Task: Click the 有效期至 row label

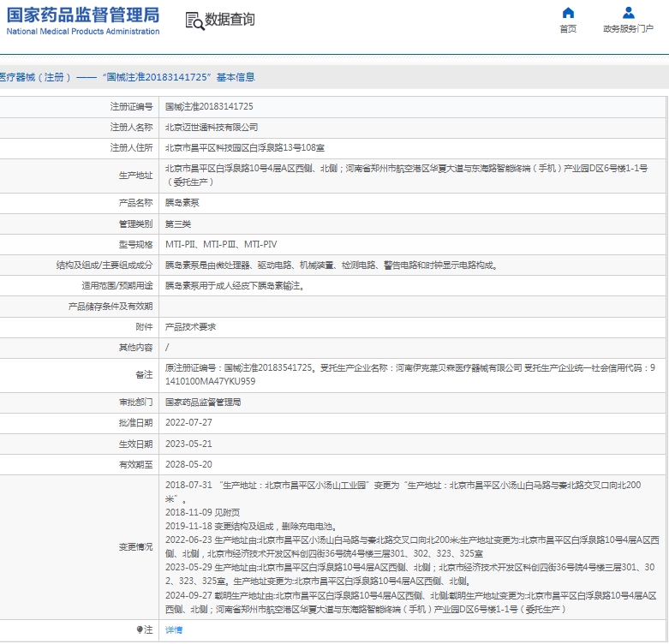Action: (x=135, y=464)
